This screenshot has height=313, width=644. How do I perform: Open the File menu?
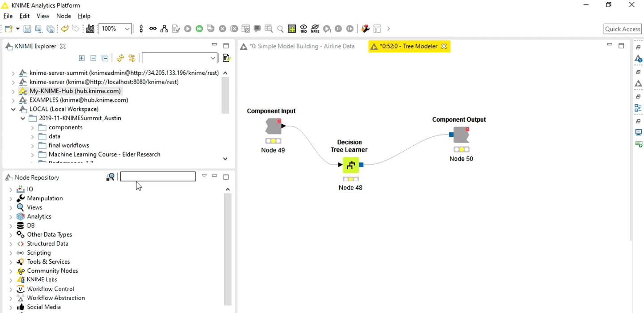8,16
